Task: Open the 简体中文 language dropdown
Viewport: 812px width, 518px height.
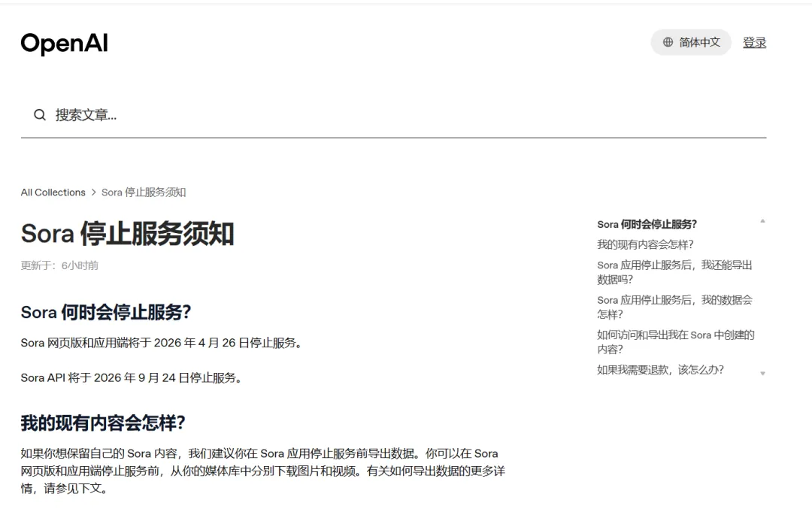Action: pos(691,42)
